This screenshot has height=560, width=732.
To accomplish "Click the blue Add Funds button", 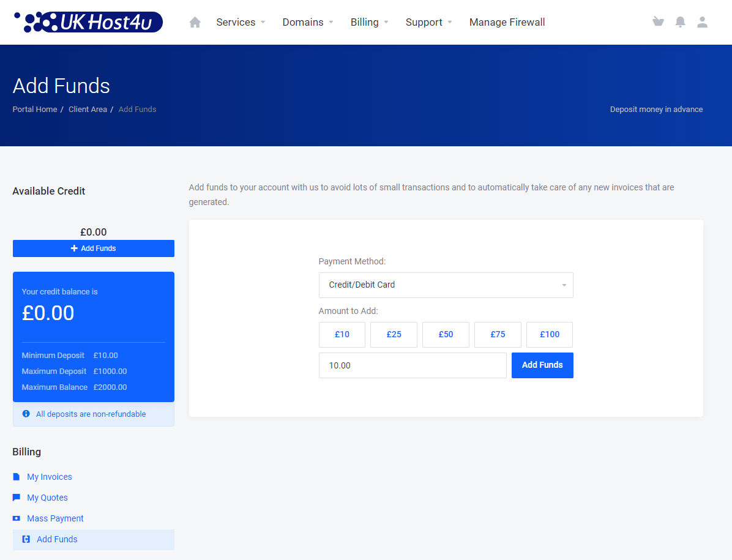I will tap(542, 365).
